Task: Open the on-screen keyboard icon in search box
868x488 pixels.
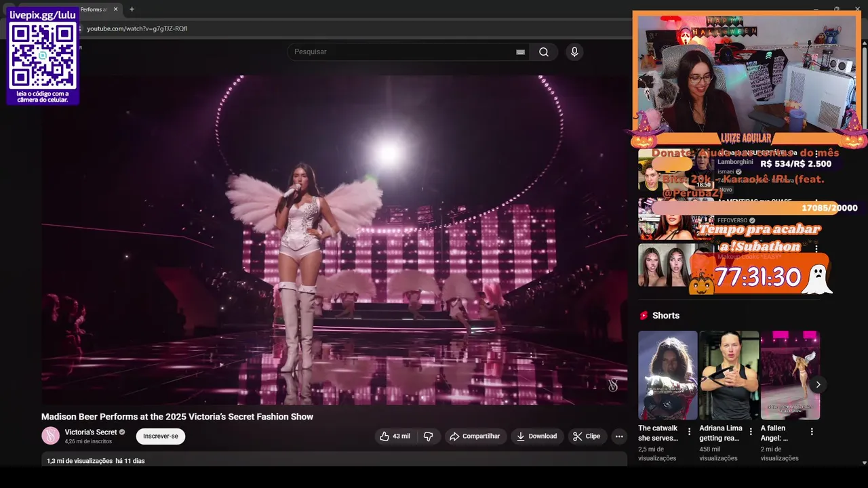Action: [x=520, y=52]
